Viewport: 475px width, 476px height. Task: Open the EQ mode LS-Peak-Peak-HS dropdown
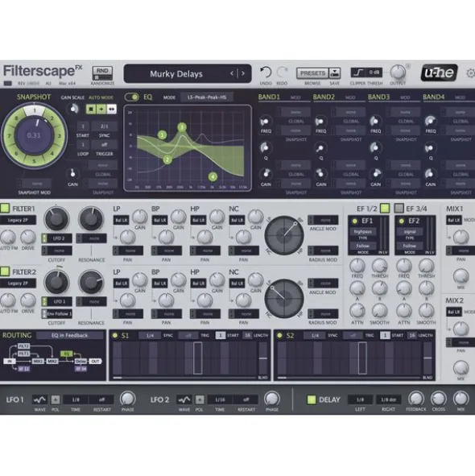(x=207, y=97)
